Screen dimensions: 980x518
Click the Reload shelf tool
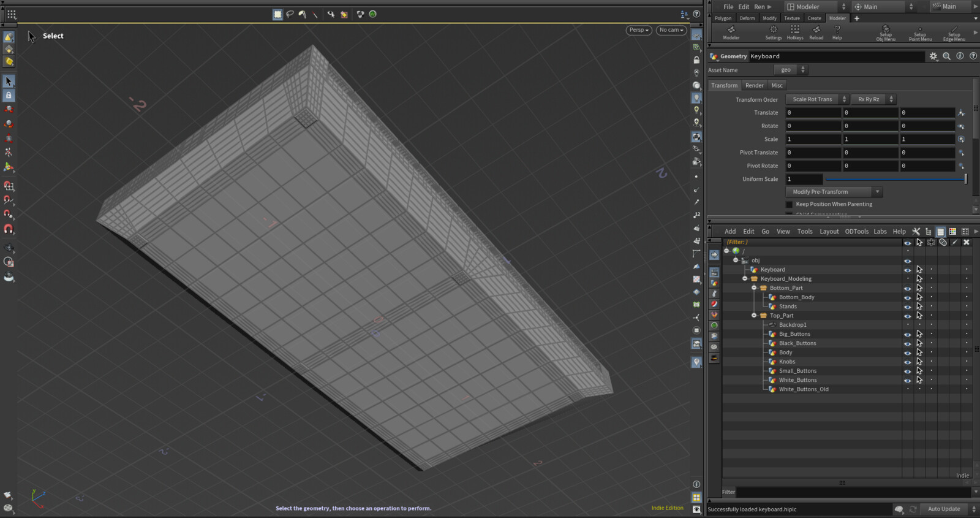click(x=816, y=32)
